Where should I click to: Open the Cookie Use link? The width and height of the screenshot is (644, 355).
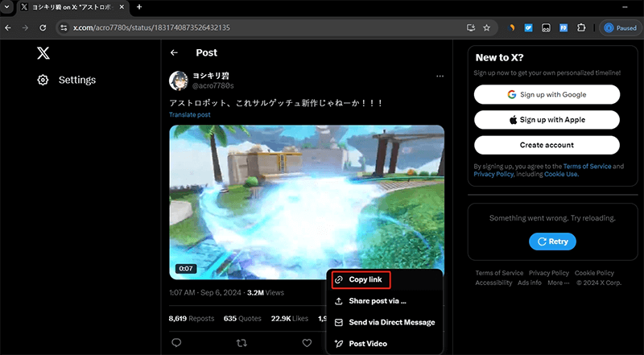click(561, 174)
